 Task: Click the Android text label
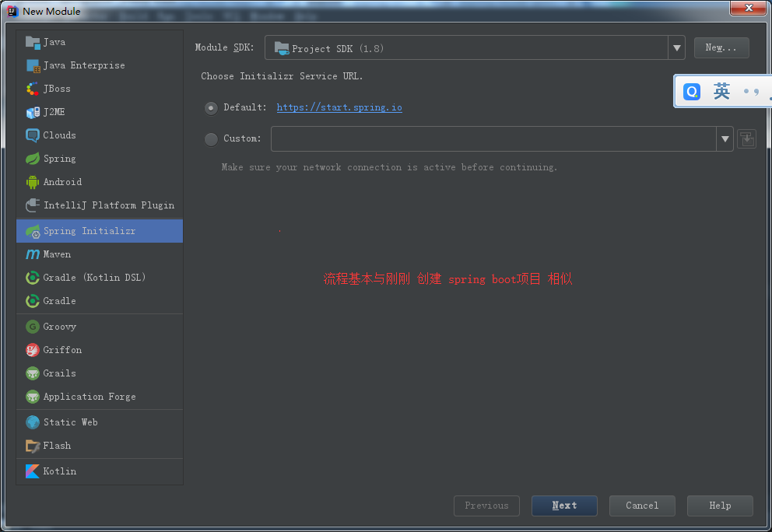[x=62, y=182]
